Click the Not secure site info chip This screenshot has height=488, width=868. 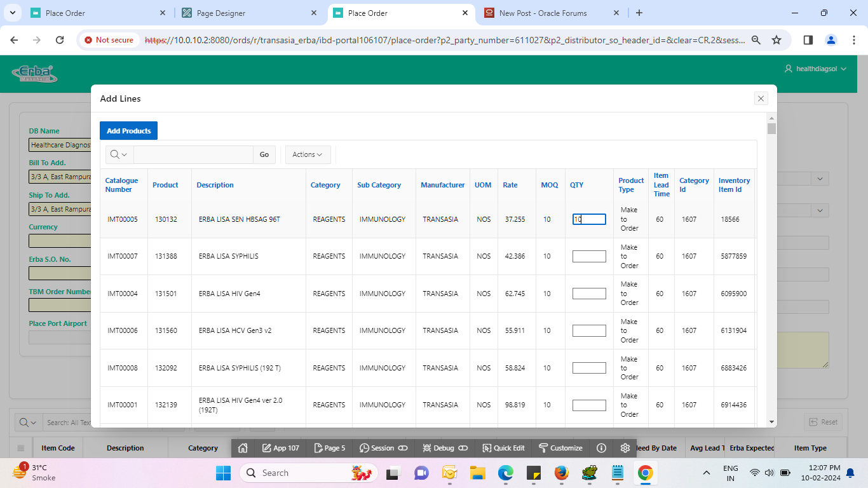109,40
